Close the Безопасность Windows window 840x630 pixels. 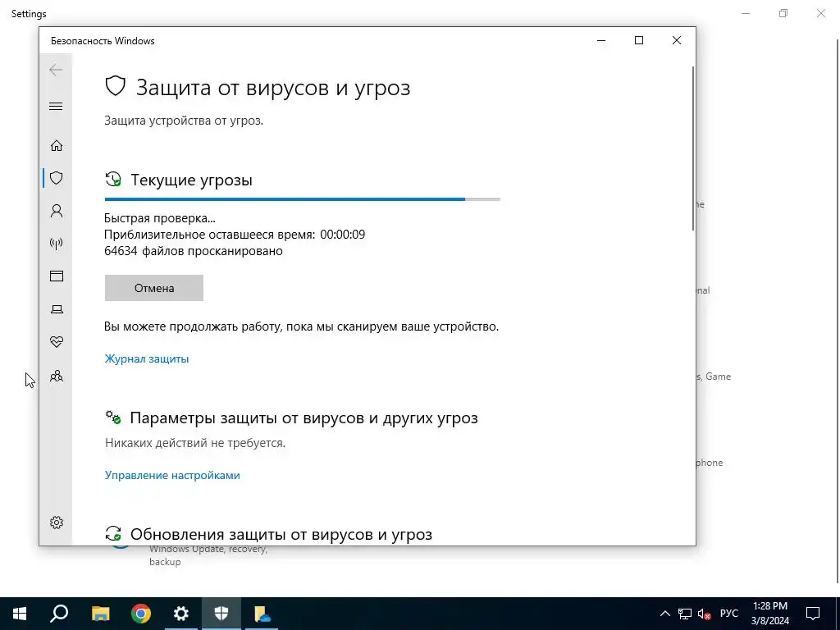(x=677, y=41)
